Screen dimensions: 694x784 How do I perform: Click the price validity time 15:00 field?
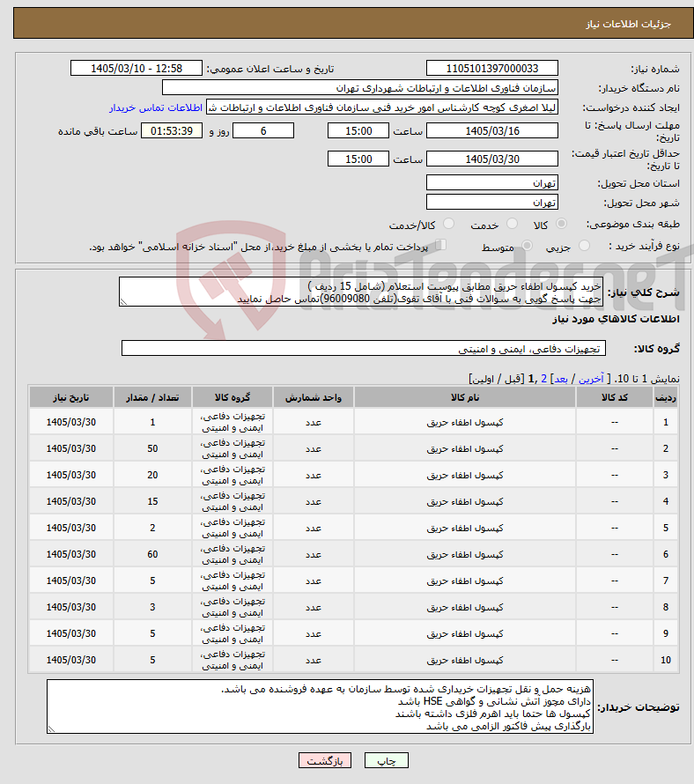[x=358, y=159]
